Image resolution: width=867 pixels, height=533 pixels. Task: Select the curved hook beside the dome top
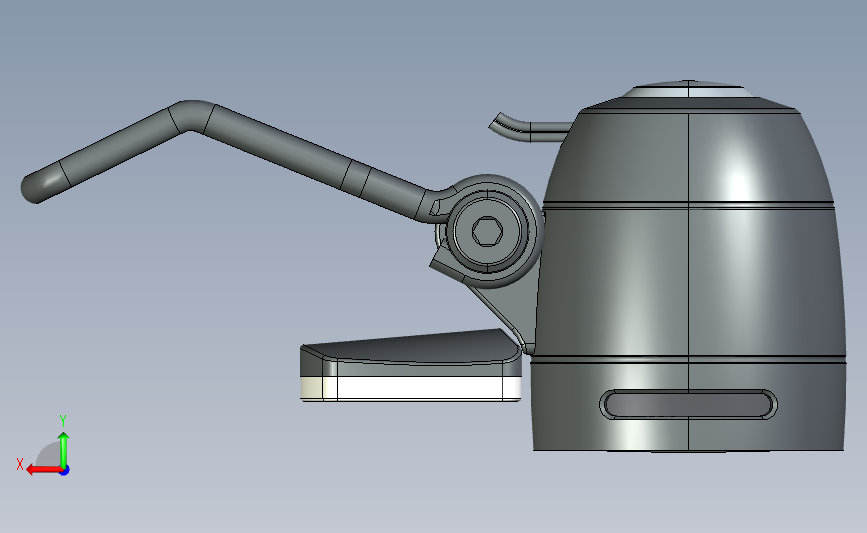[x=529, y=128]
